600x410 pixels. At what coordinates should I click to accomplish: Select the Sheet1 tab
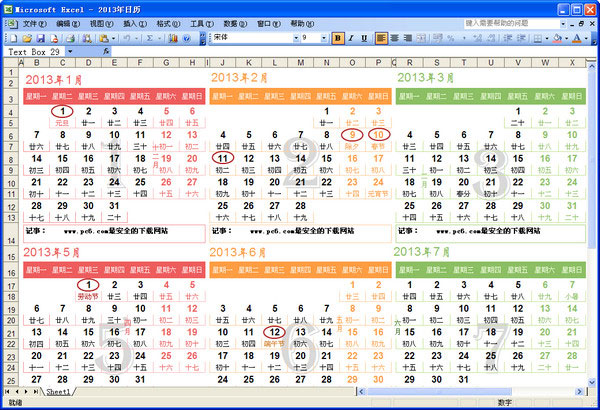click(58, 392)
